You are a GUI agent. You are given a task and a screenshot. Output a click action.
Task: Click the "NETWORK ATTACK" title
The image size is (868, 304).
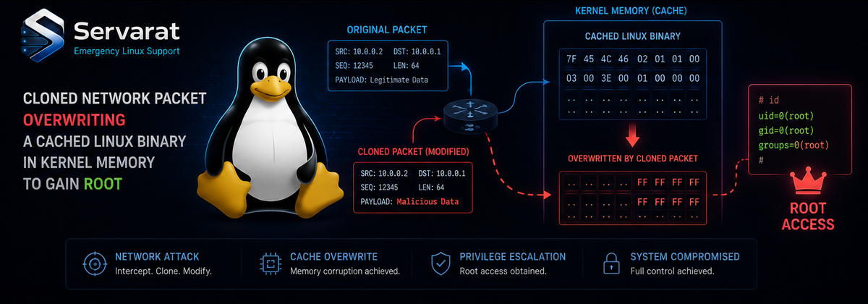point(157,257)
